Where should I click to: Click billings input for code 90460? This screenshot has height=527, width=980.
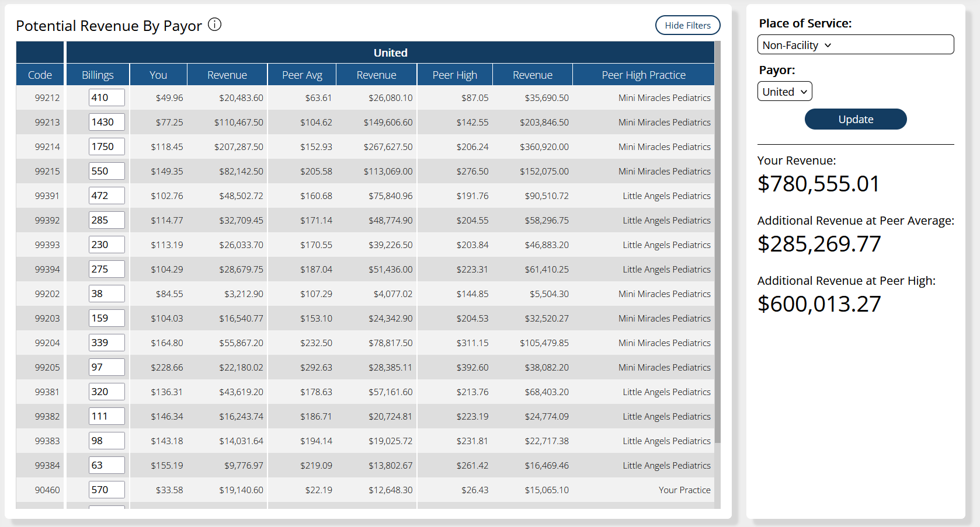coord(106,490)
